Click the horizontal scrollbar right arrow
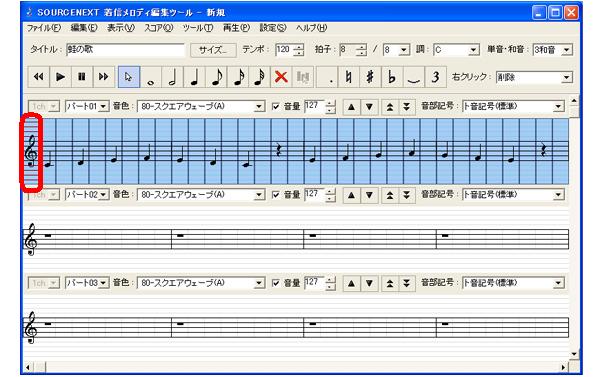 click(563, 367)
